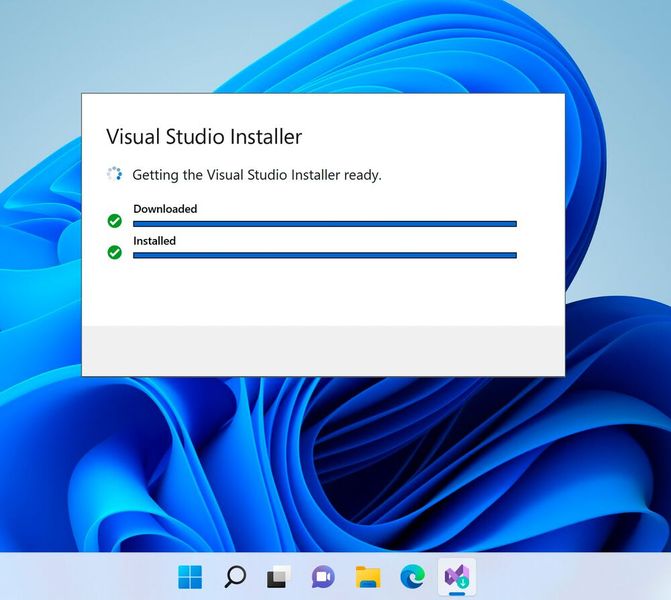
Task: Open the taskbar Search magnifier
Action: (x=235, y=577)
